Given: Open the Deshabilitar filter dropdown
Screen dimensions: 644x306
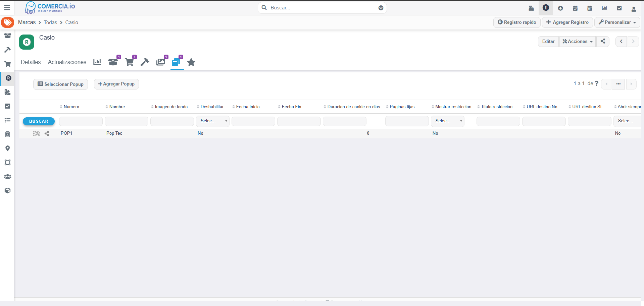Looking at the screenshot, I should (x=213, y=121).
